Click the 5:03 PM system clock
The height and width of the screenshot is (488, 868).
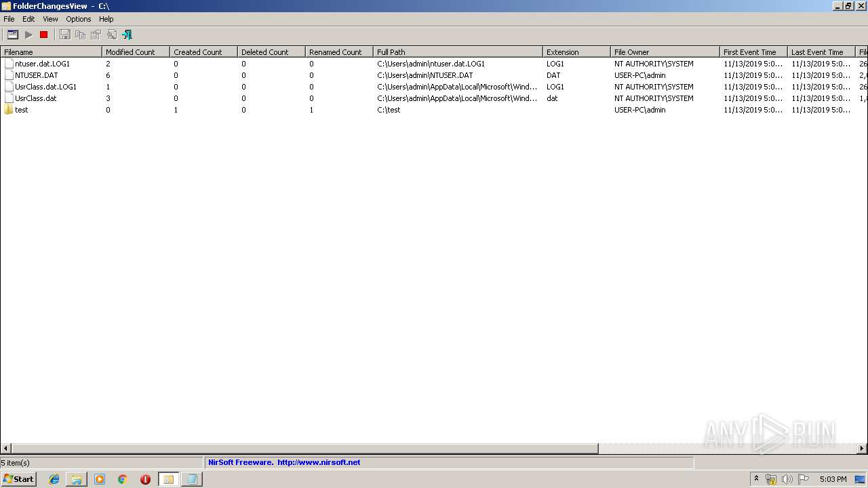tap(833, 479)
